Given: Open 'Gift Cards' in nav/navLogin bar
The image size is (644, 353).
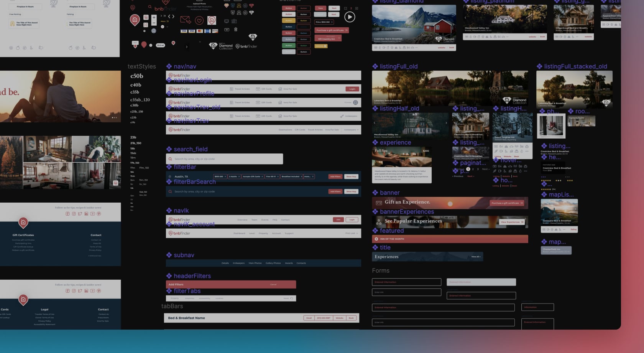Looking at the screenshot, I should click(266, 89).
